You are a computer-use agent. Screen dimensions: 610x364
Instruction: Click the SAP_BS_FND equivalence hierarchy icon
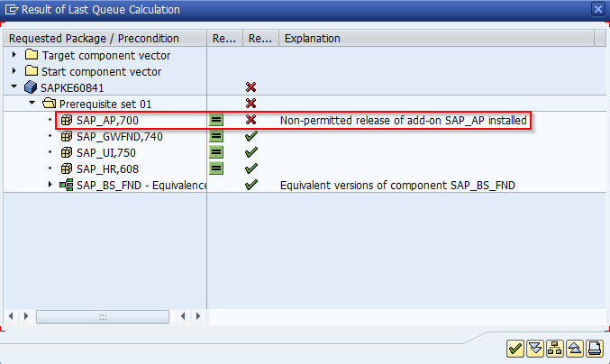tap(66, 185)
